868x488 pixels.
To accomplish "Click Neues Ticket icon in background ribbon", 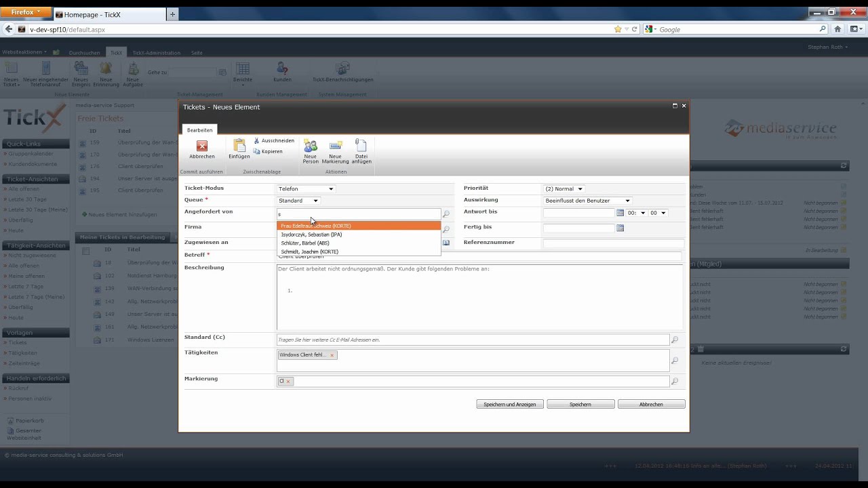I will click(x=12, y=68).
